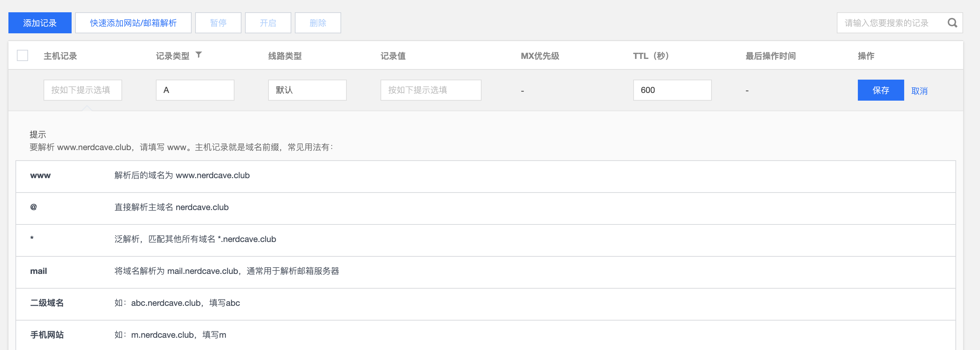
Task: Click the 最后操作时间 column header
Action: [x=771, y=56]
